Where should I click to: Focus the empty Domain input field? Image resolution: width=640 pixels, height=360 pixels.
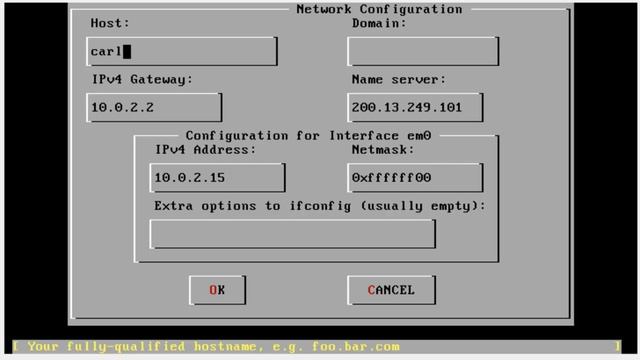[x=423, y=51]
